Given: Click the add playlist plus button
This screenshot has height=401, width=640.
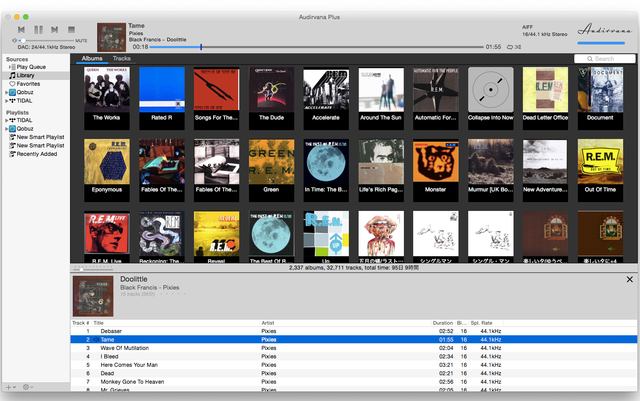Looking at the screenshot, I should click(x=8, y=387).
